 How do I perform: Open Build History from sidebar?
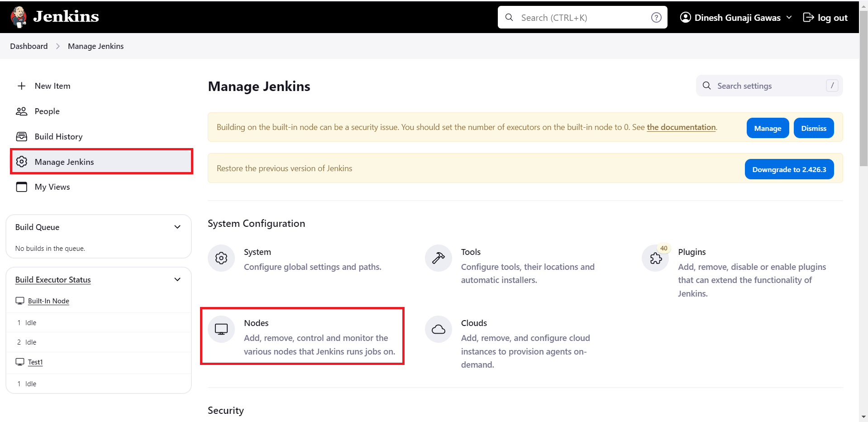[101, 137]
